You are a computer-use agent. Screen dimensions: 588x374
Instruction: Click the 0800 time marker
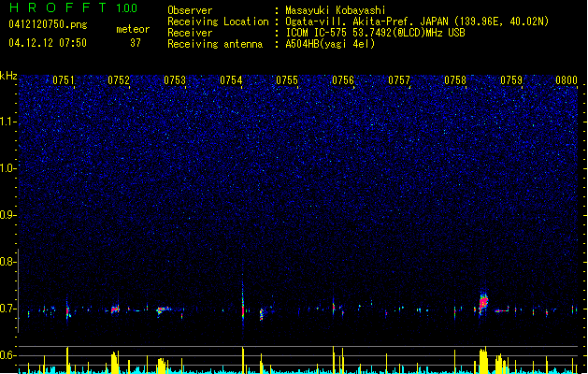(566, 80)
